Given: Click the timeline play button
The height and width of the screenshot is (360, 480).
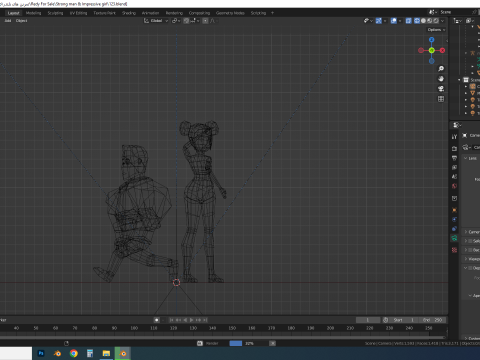Looking at the screenshot, I should point(192,320).
